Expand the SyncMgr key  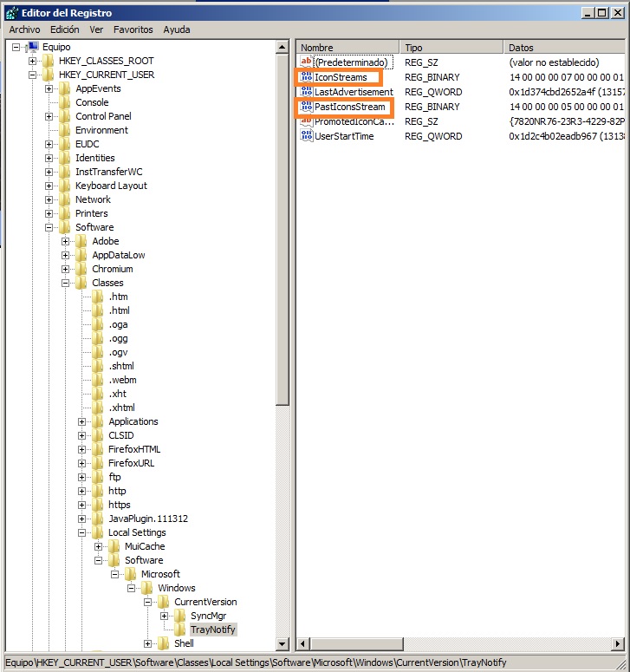click(164, 616)
